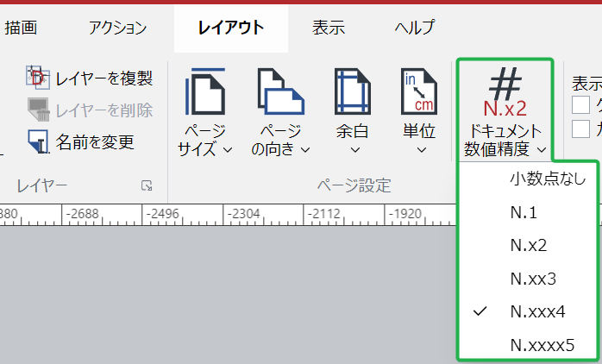Switch to the アクション tab

(x=118, y=28)
